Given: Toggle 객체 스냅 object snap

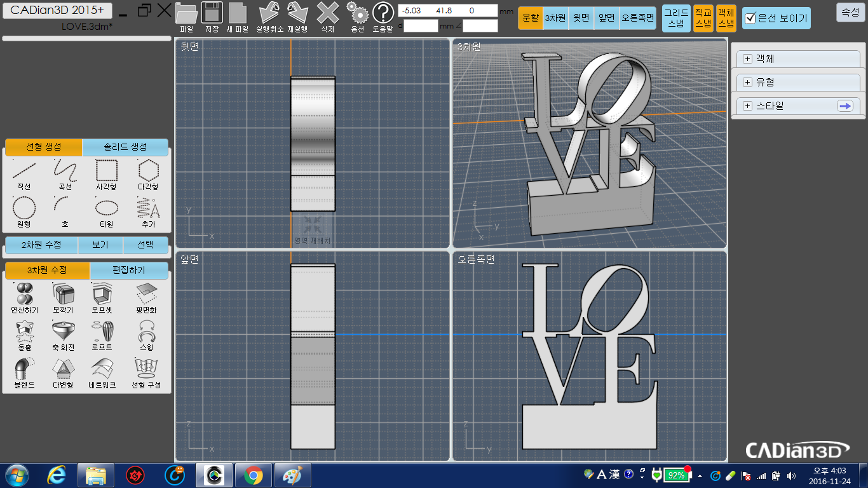Looking at the screenshot, I should pyautogui.click(x=726, y=18).
